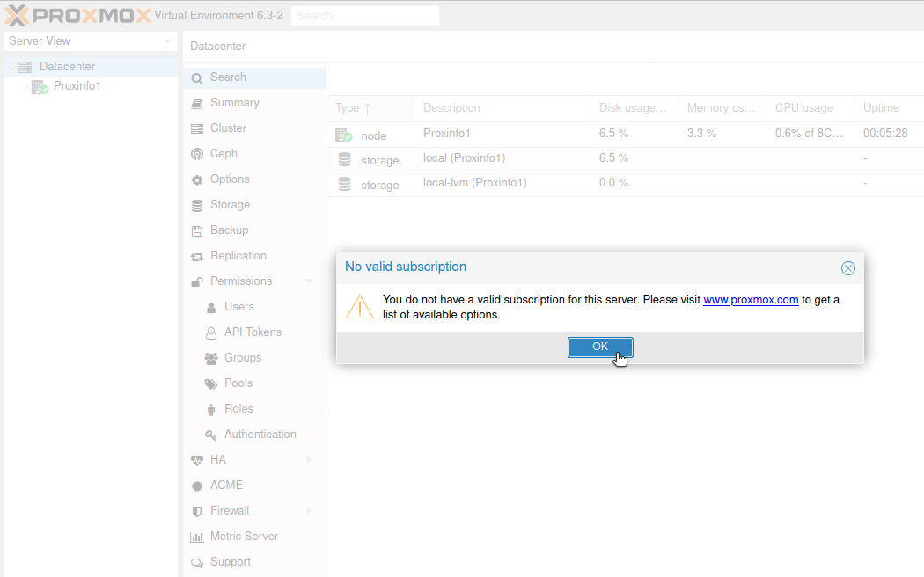Click the Metric Server chart icon
Viewport: 924px width, 577px height.
tap(197, 537)
